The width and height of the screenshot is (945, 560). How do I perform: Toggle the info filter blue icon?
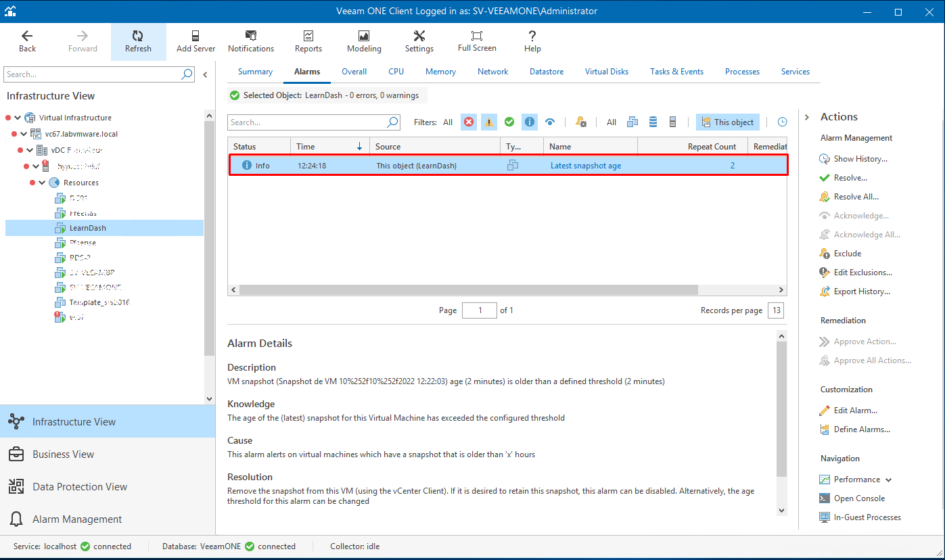coord(530,122)
